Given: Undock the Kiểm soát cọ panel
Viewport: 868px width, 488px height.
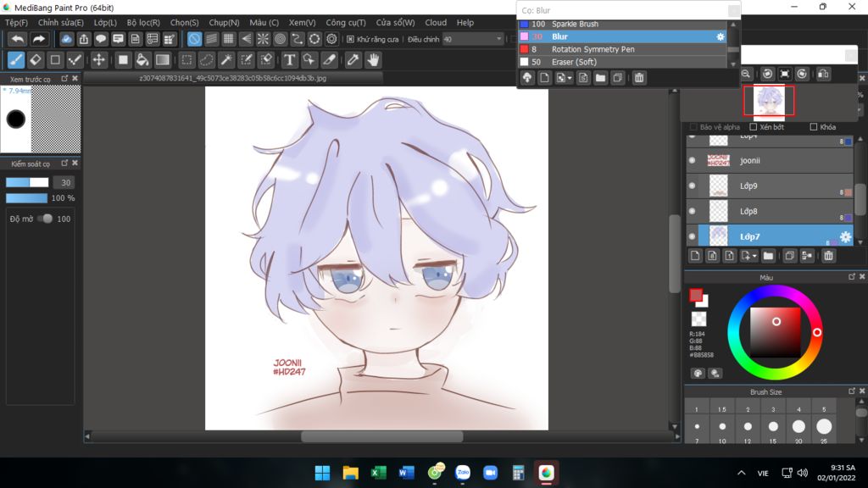Looking at the screenshot, I should (x=64, y=164).
